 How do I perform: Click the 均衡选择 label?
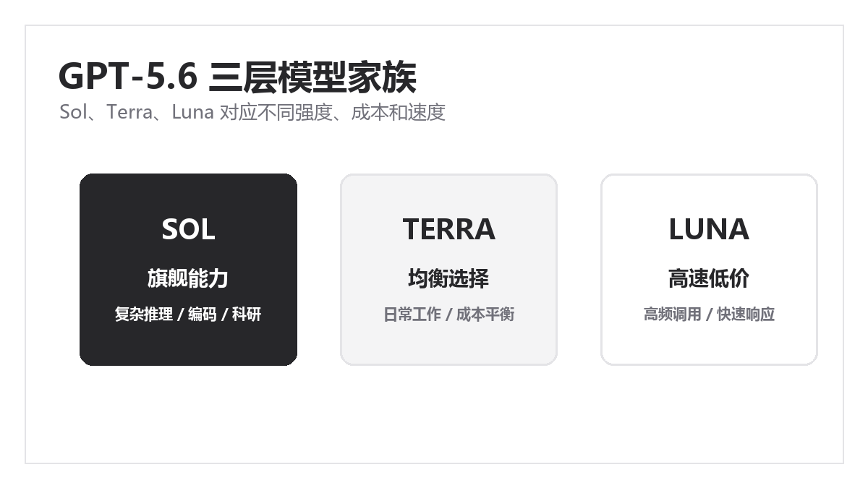pyautogui.click(x=448, y=278)
